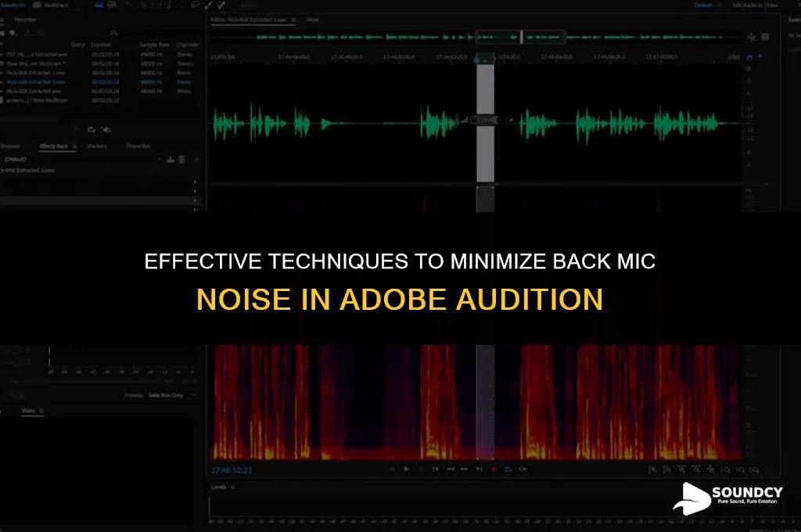This screenshot has height=532, width=801.
Task: Sort files by the Duration column
Action: 101,45
